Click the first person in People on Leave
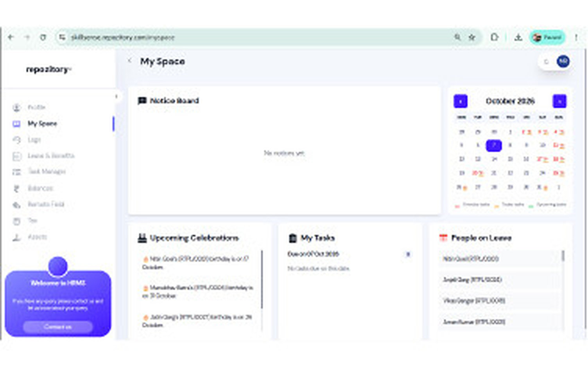Screen dimensions: 588x368 [x=499, y=259]
